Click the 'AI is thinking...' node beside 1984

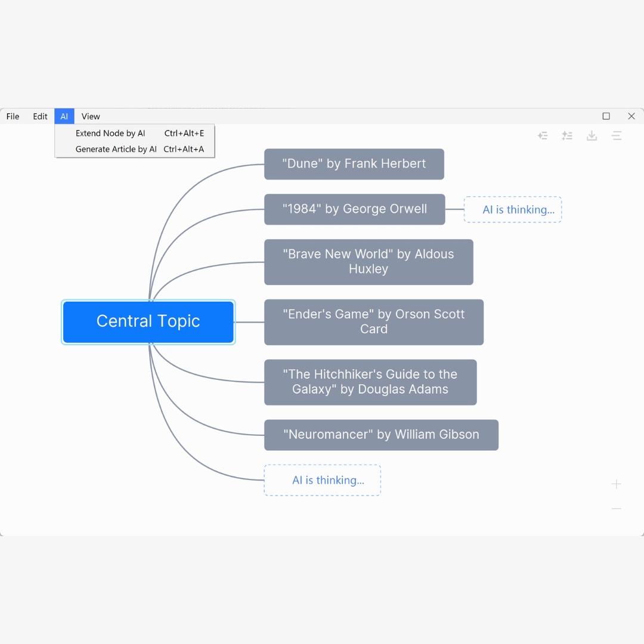click(x=512, y=209)
